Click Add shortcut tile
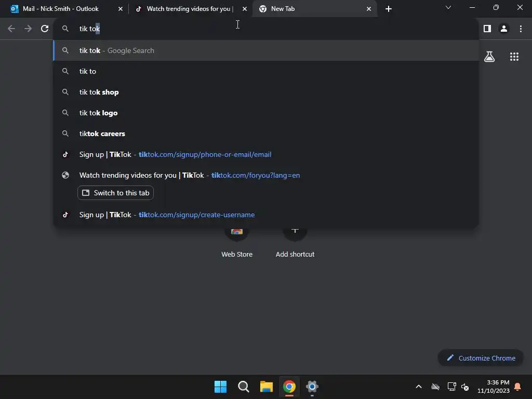The height and width of the screenshot is (399, 532). coord(295,243)
